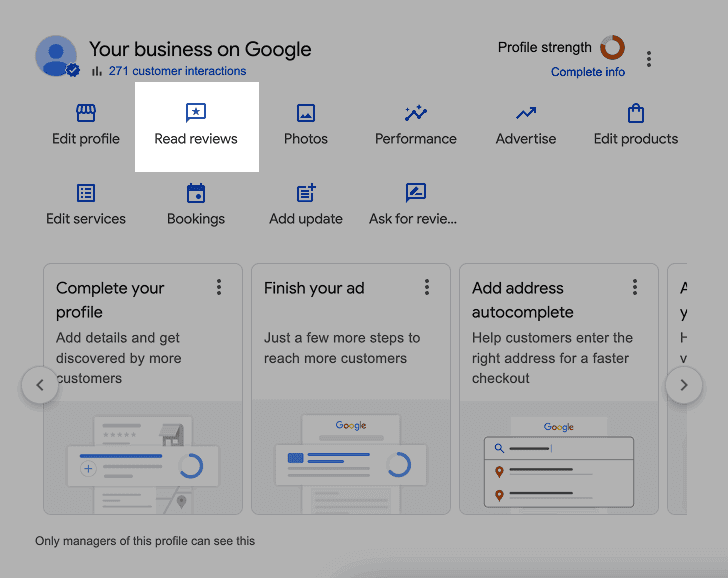Click the Complete info link
This screenshot has height=578, width=728.
pyautogui.click(x=588, y=72)
